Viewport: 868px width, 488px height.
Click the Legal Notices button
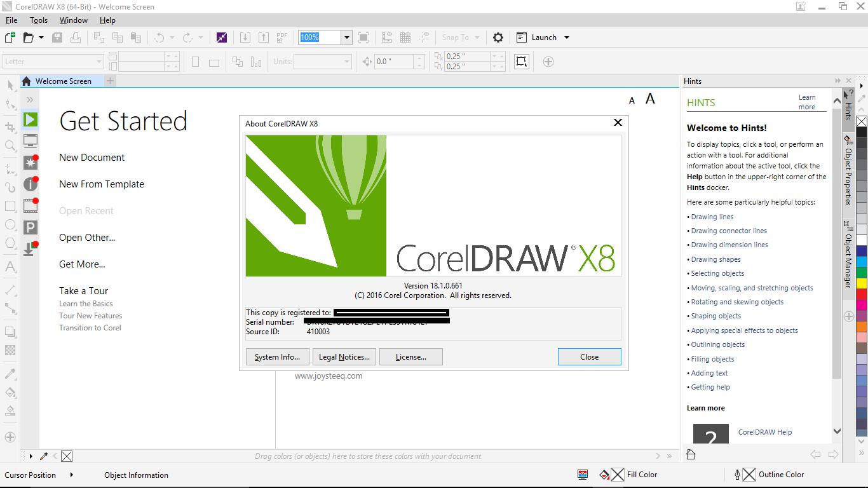[344, 357]
